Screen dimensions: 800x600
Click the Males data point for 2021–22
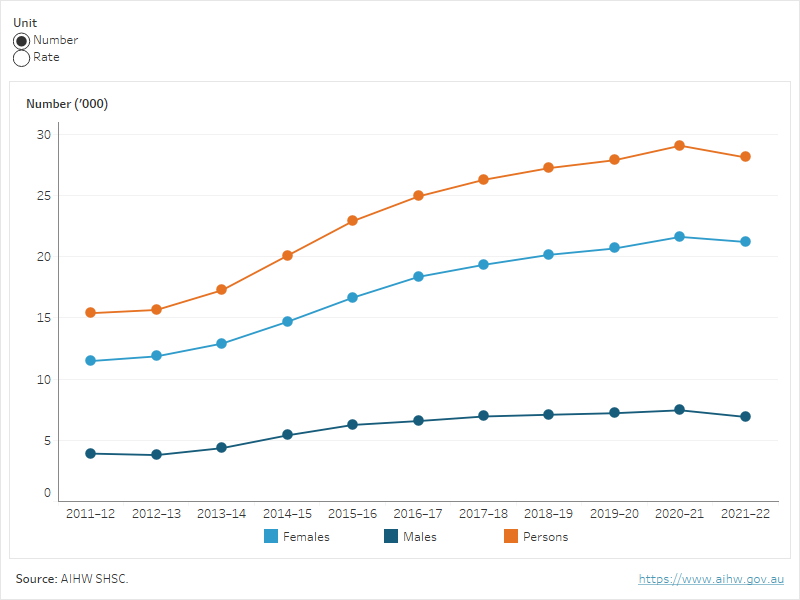pyautogui.click(x=745, y=417)
